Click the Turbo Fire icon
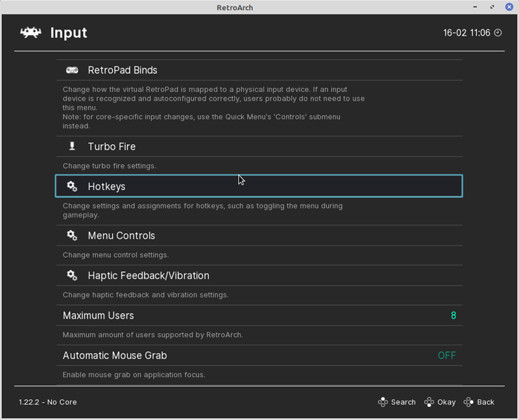This screenshot has height=420, width=519. [x=72, y=146]
